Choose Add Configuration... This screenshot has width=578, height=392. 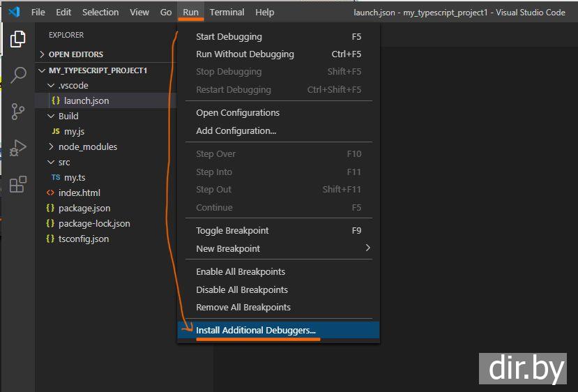278,130
